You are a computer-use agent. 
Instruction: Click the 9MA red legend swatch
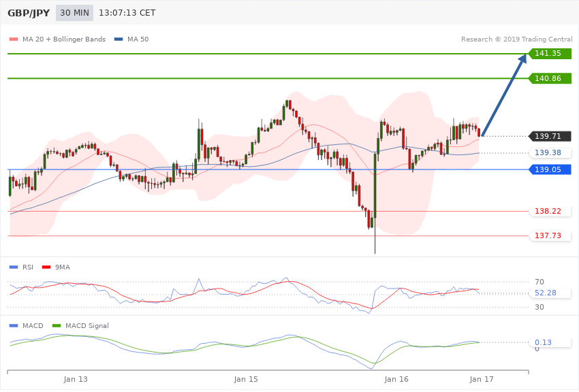(46, 267)
